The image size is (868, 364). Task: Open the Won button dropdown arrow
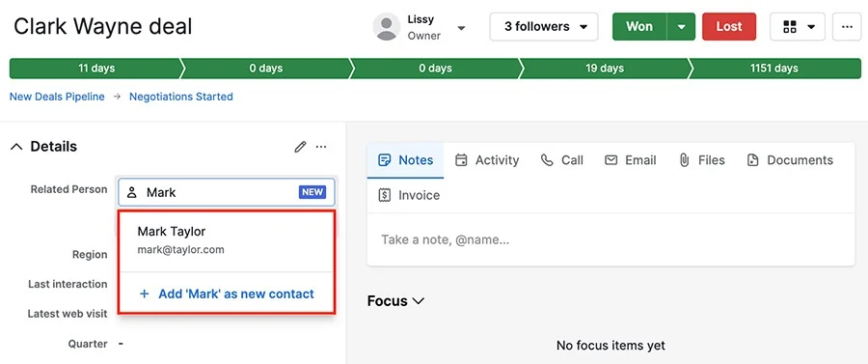[682, 27]
